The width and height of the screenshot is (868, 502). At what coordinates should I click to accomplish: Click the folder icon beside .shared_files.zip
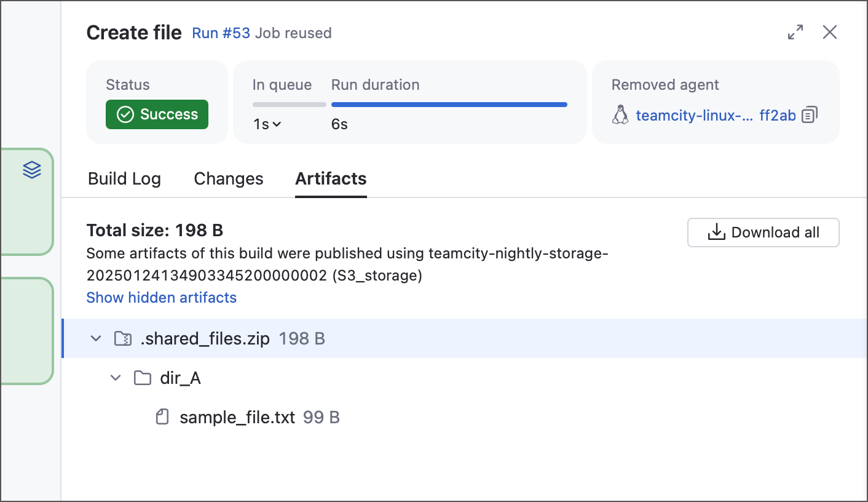(x=123, y=338)
